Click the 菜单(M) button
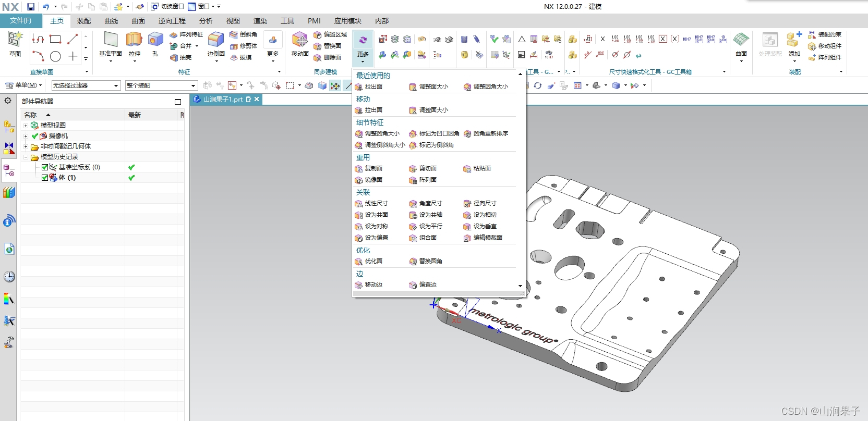Image resolution: width=868 pixels, height=421 pixels. 24,85
